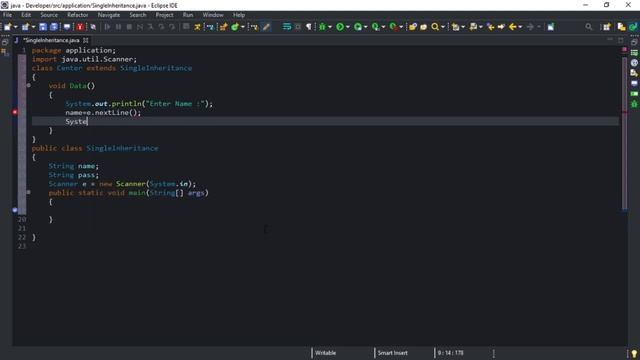
Task: Click the Writable status field
Action: (325, 353)
